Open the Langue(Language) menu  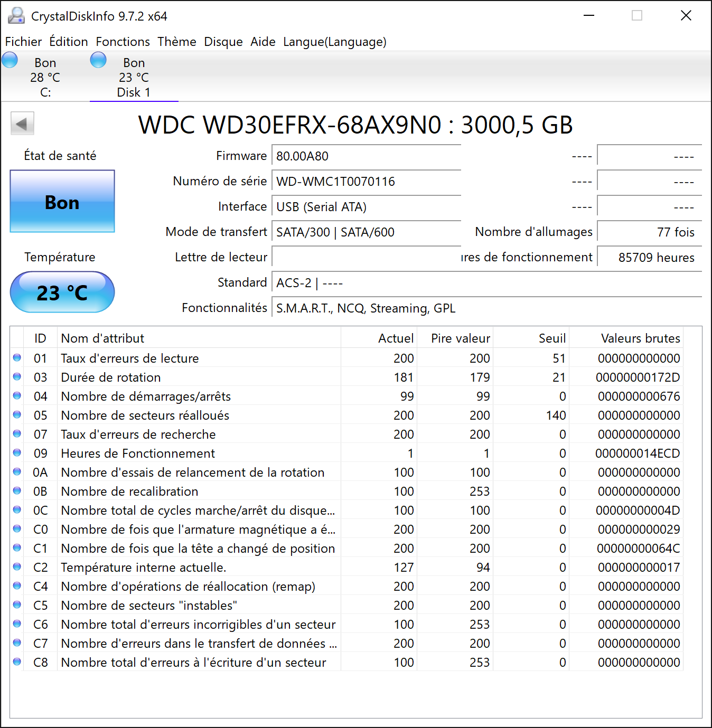[335, 42]
